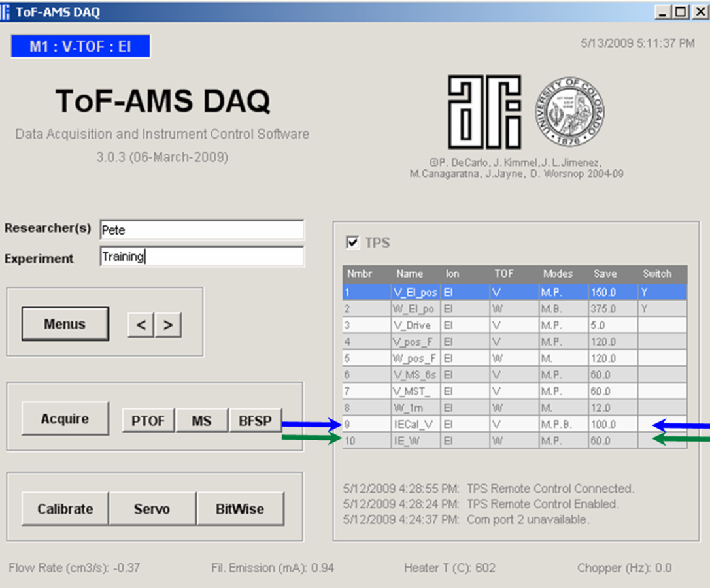Open the Menus button
The image size is (710, 588).
[65, 324]
